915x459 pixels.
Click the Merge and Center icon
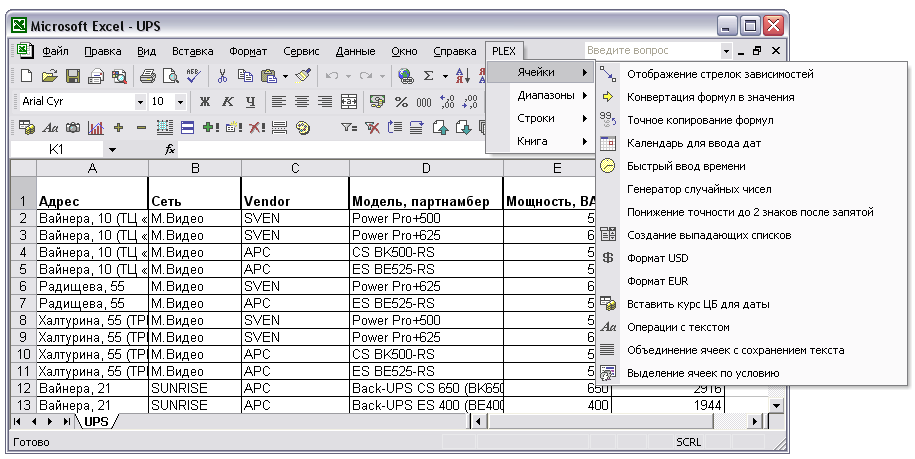click(349, 102)
